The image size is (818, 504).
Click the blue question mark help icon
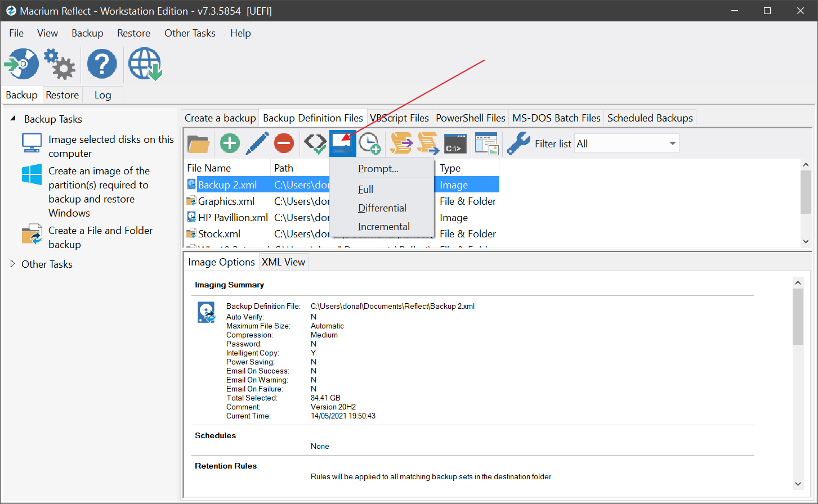102,64
